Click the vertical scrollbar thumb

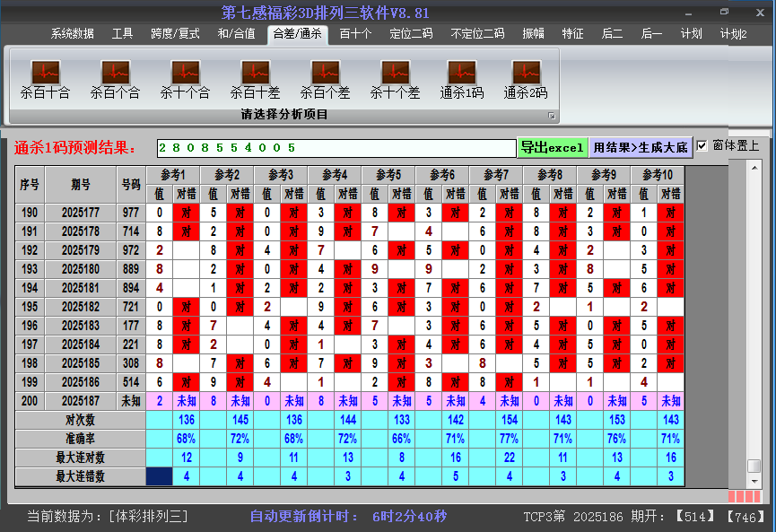pyautogui.click(x=754, y=467)
